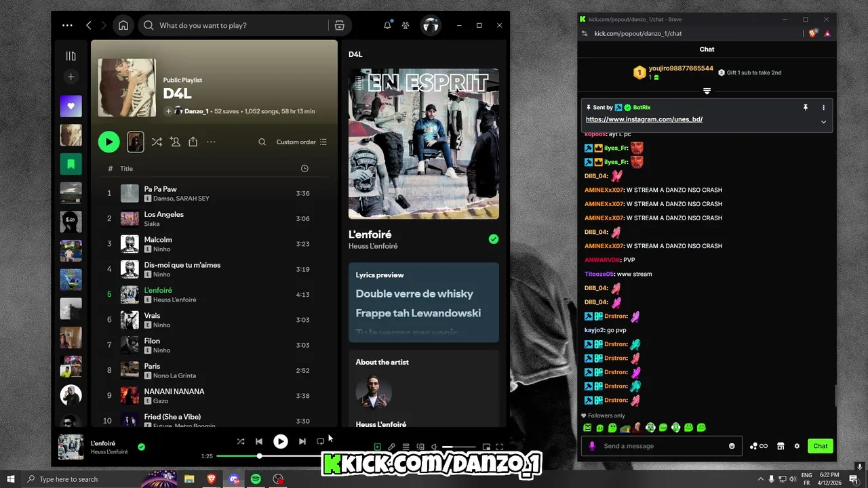Open the instagram.com/unes_bd link

coord(644,119)
